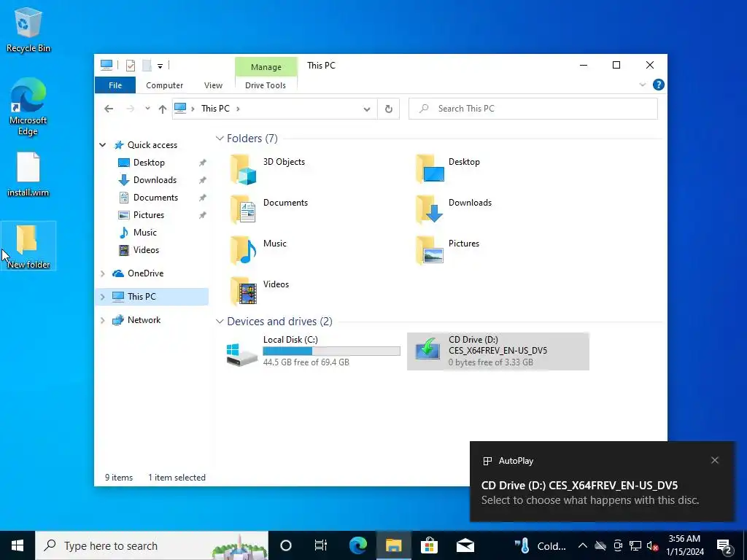Collapse the Folders (7) group
The image size is (747, 560).
(x=220, y=139)
